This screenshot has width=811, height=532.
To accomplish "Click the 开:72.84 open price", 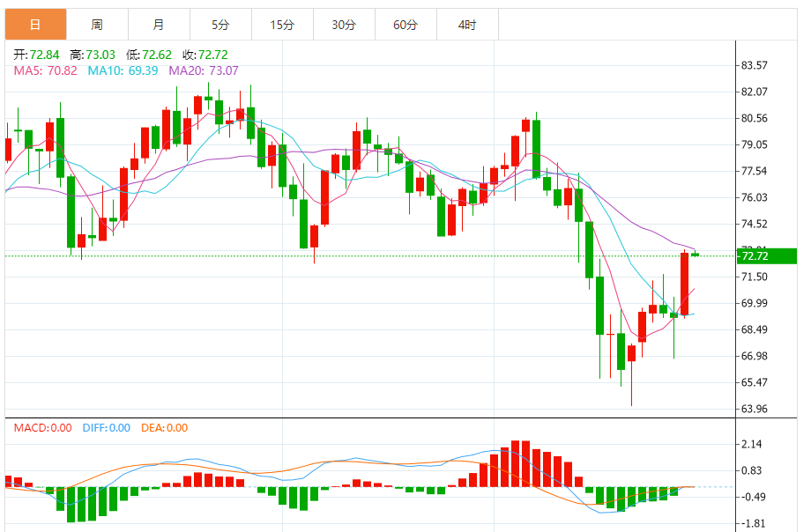I will pos(36,55).
